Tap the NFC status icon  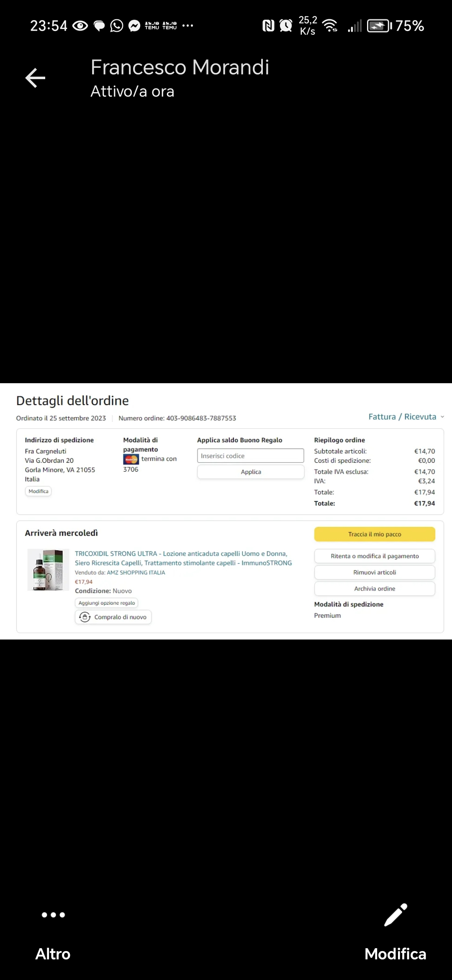pyautogui.click(x=268, y=26)
